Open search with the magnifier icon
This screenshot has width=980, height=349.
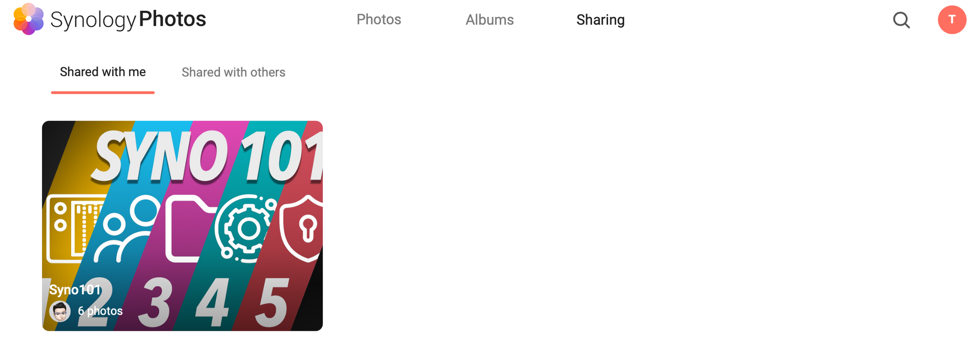[x=901, y=20]
